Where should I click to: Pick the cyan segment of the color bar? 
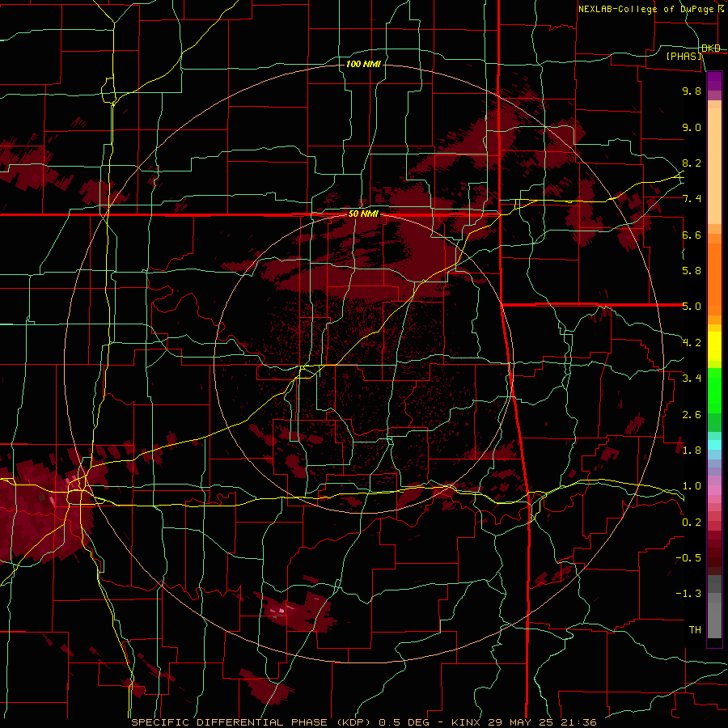714,445
